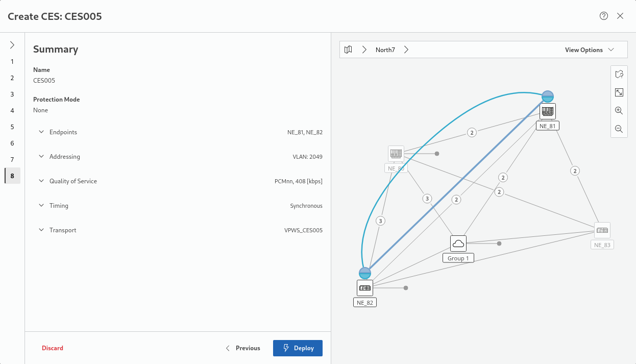Expand the Transport section
Viewport: 636px width, 364px height.
click(42, 230)
